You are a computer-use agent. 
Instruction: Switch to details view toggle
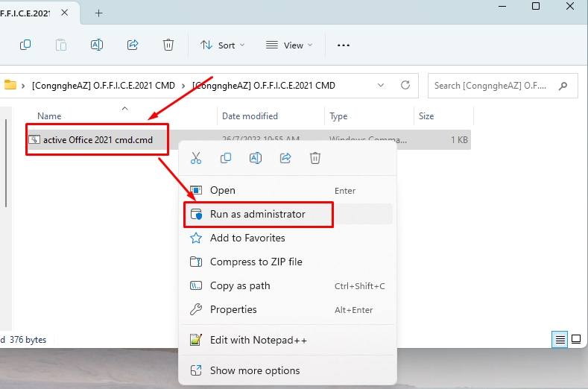[x=560, y=340]
